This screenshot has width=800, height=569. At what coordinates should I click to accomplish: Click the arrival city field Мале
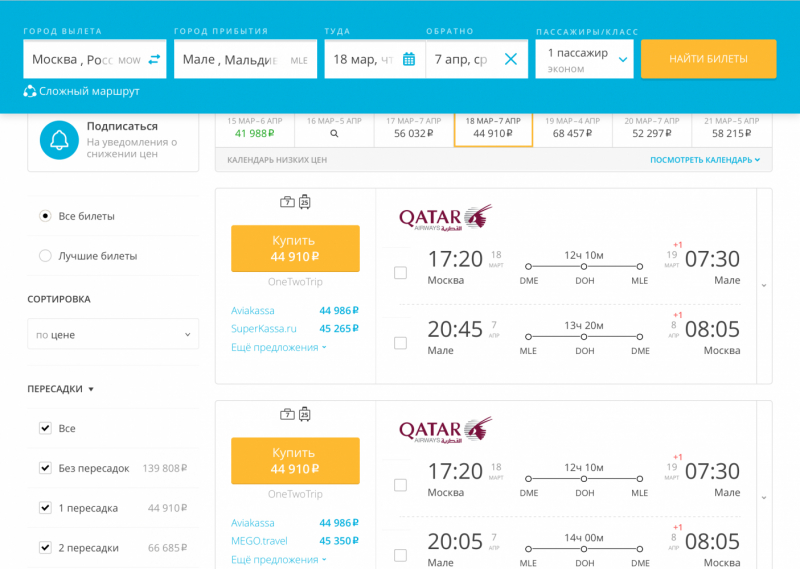pyautogui.click(x=245, y=59)
